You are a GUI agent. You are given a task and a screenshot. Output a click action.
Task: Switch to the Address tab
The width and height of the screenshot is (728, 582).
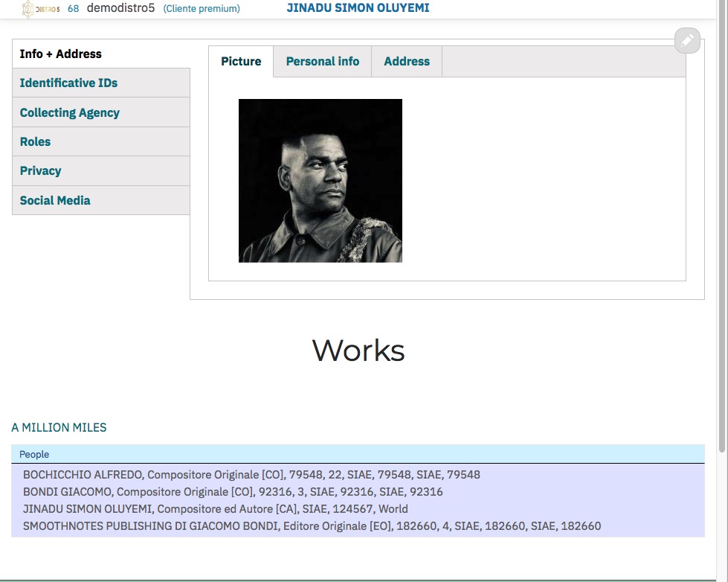pos(407,61)
